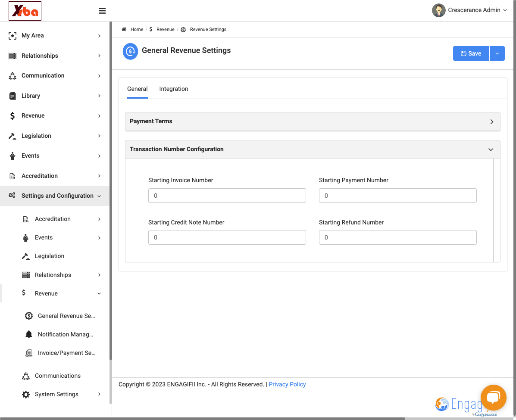Click the Home breadcrumb link
Screen dimensions: 516x420
point(137,29)
